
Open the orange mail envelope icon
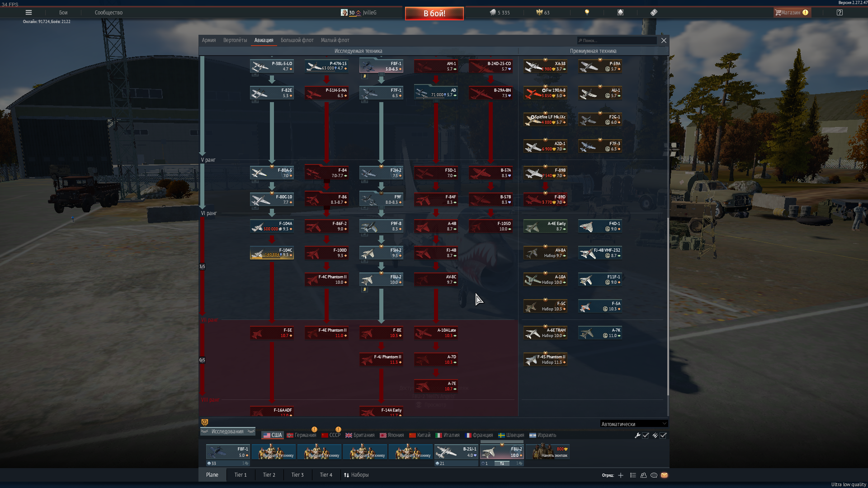(x=664, y=475)
